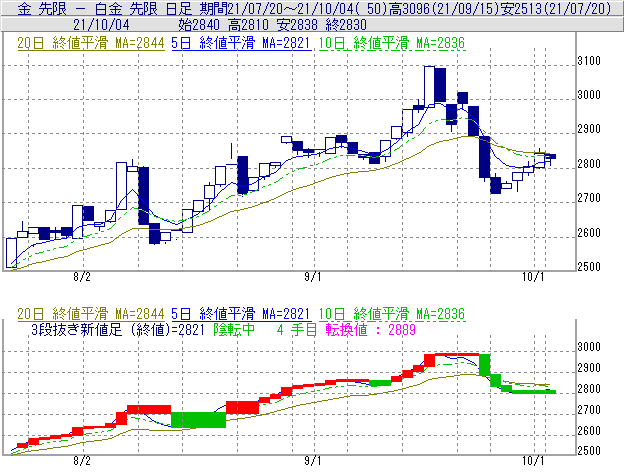Click the chart title '金 先限 - 白金 先限 日足'
The height and width of the screenshot is (475, 624).
coord(105,8)
